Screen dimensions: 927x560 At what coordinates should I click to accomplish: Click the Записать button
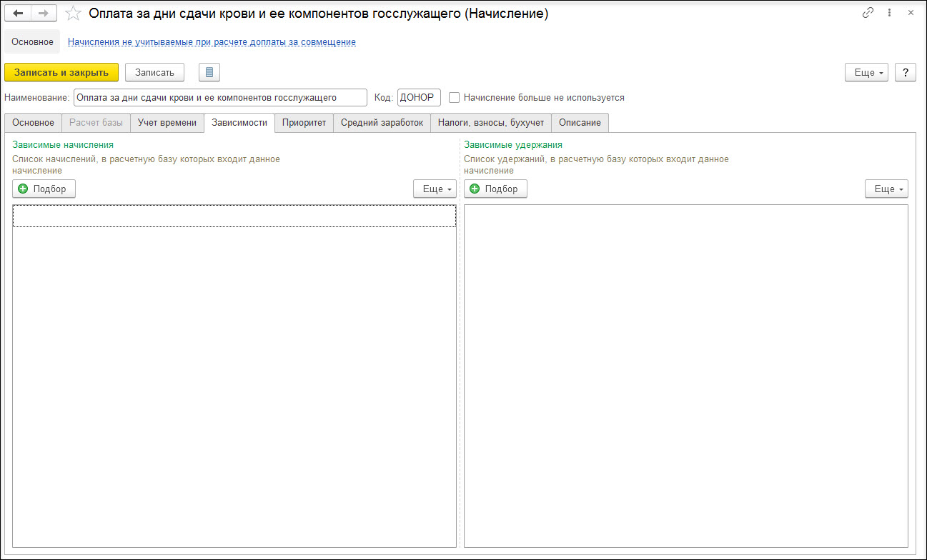(x=154, y=72)
